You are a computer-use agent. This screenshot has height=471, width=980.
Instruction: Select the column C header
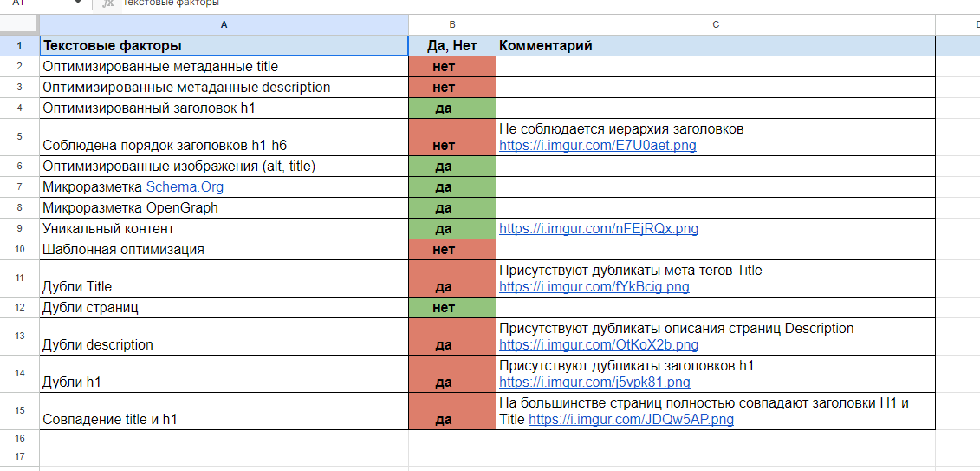coord(716,24)
